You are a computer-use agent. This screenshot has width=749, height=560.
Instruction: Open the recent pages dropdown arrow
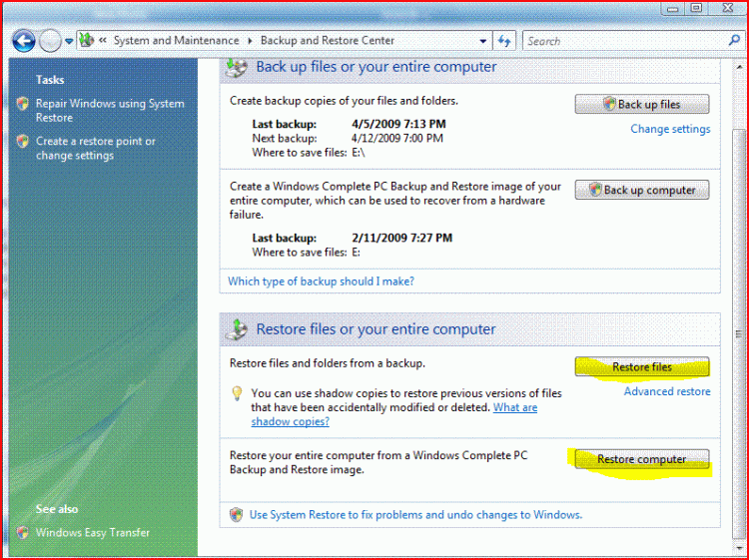click(x=69, y=42)
